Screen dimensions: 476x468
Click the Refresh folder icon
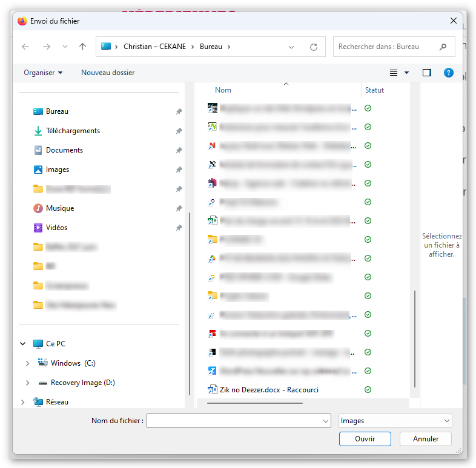click(x=313, y=47)
